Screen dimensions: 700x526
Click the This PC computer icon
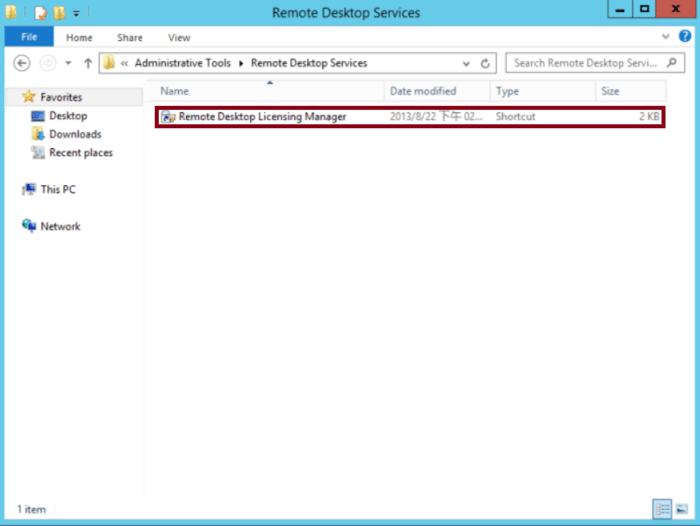(x=29, y=189)
